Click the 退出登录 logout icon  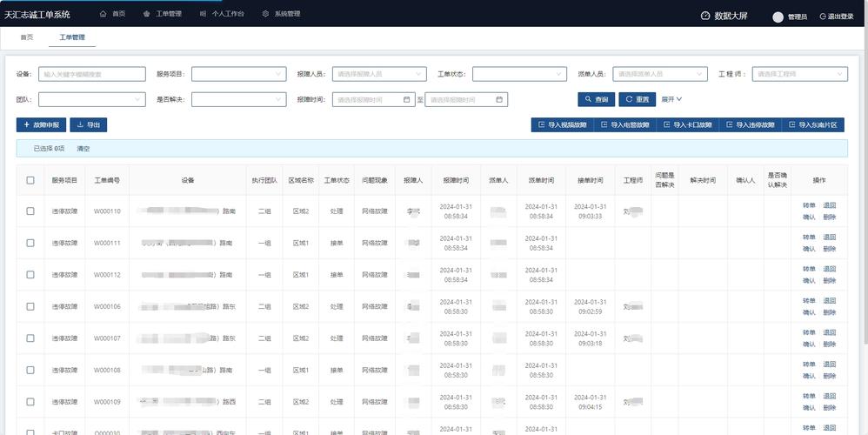pyautogui.click(x=823, y=17)
